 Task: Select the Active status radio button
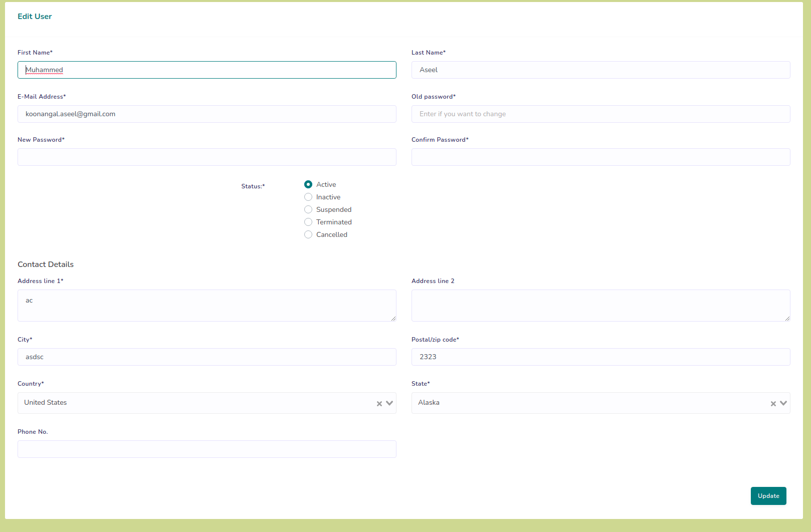click(x=308, y=184)
